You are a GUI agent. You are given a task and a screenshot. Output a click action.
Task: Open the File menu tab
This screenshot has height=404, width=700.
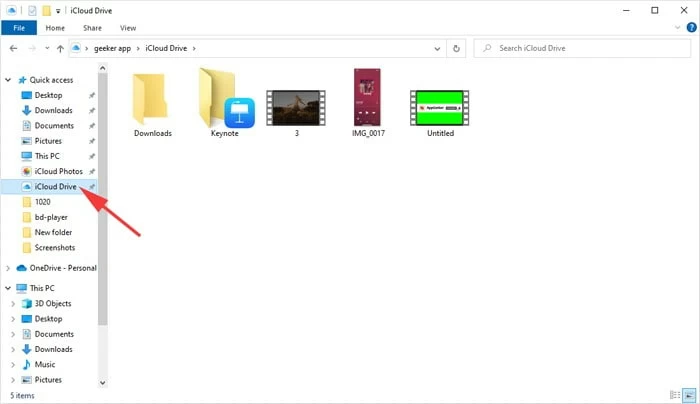point(18,28)
